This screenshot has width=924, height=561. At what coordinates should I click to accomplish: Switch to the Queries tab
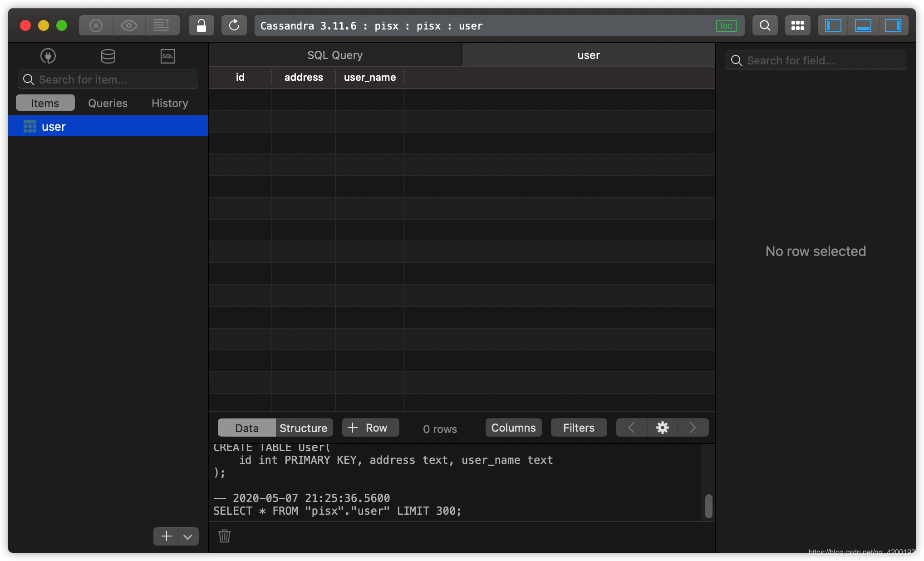(108, 103)
